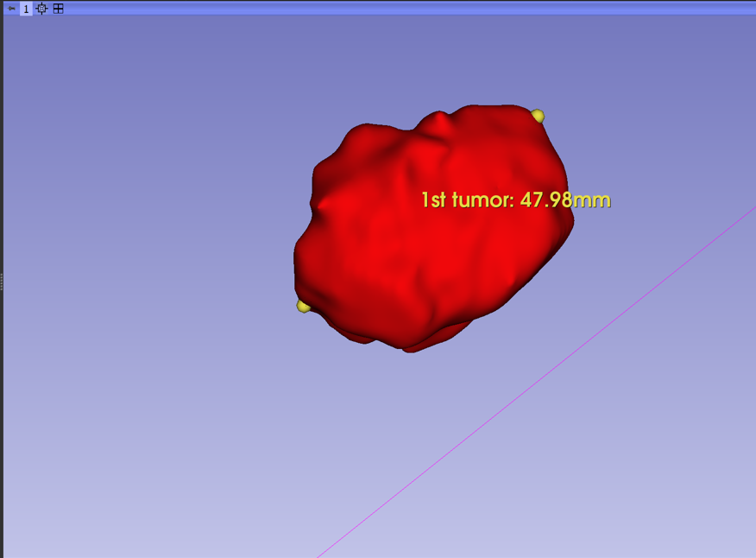Viewport: 756px width, 558px height.
Task: Click the "47.98mm" value text
Action: [565, 200]
